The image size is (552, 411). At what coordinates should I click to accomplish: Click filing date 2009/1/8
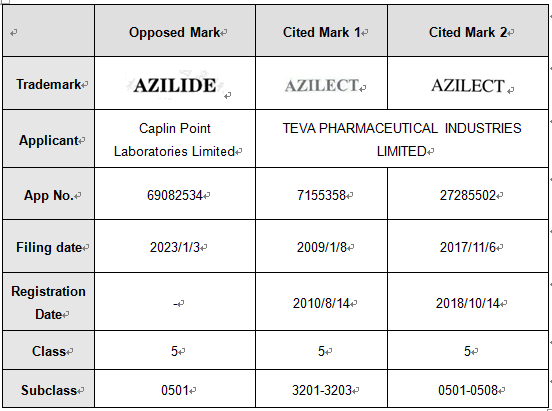(x=322, y=247)
